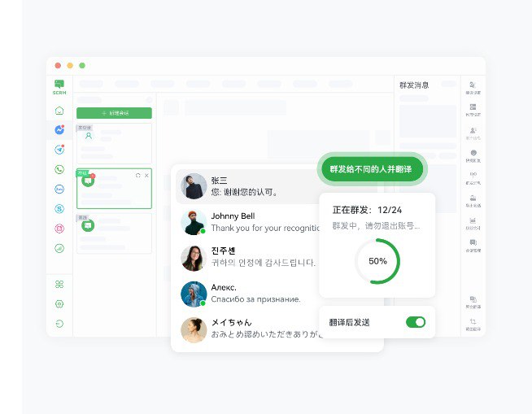Close the selected session card

click(x=146, y=176)
